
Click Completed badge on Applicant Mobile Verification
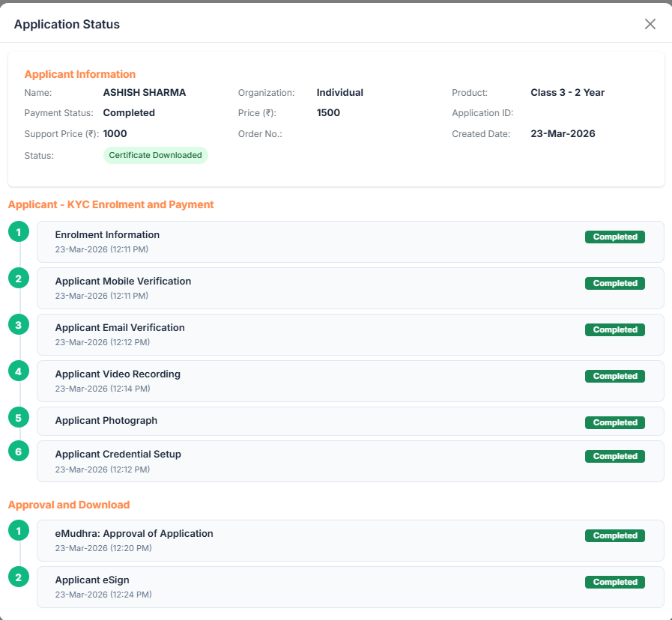tap(615, 284)
